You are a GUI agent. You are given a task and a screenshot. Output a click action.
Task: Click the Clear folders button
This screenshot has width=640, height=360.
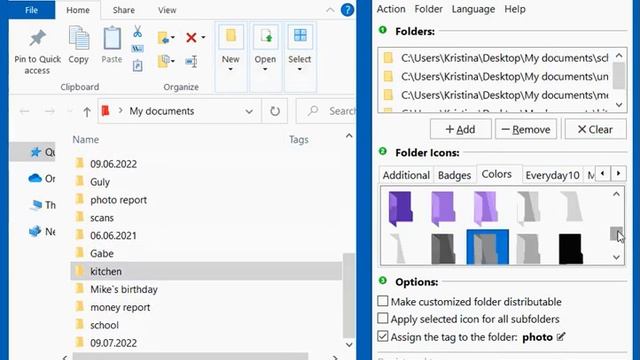click(596, 129)
